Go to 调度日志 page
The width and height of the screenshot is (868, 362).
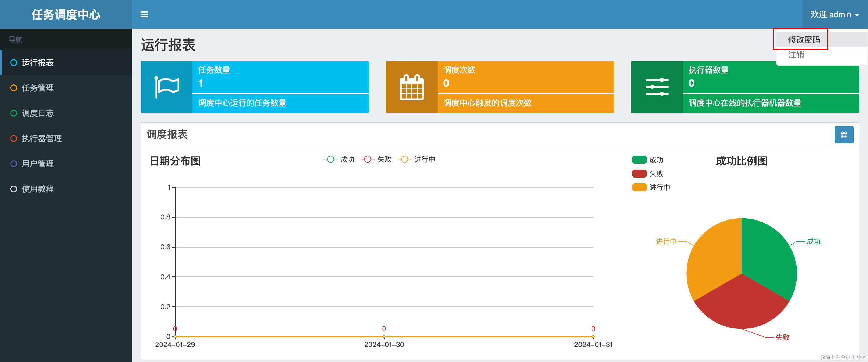point(38,113)
